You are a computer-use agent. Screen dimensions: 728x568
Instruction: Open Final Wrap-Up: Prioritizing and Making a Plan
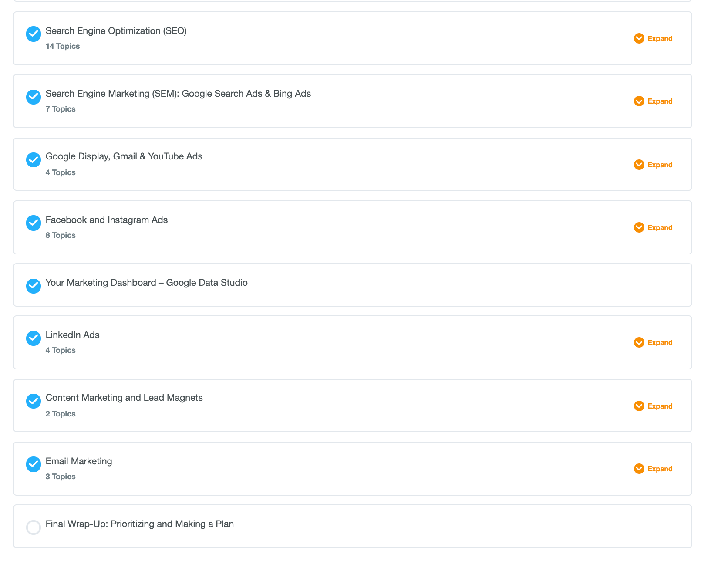pyautogui.click(x=140, y=524)
